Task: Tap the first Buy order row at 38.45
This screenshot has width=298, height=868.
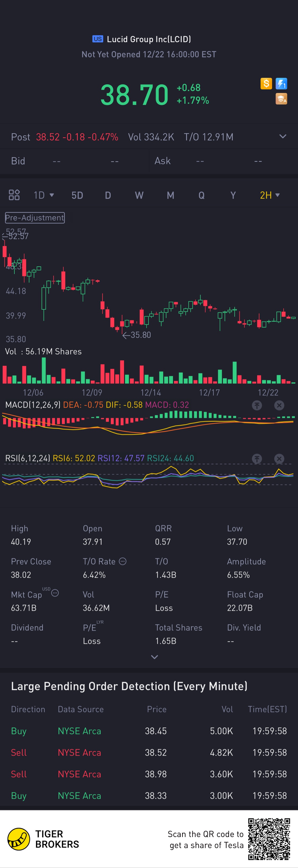Action: click(x=149, y=731)
